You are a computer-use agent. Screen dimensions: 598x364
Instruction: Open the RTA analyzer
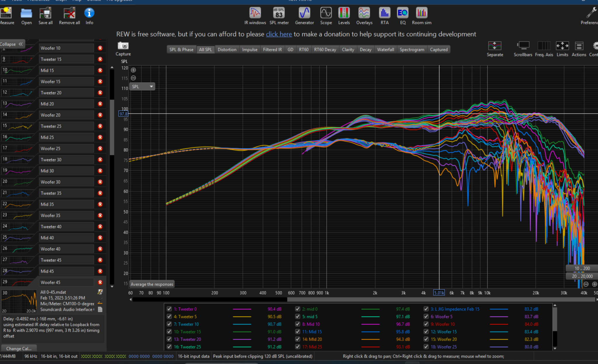385,16
